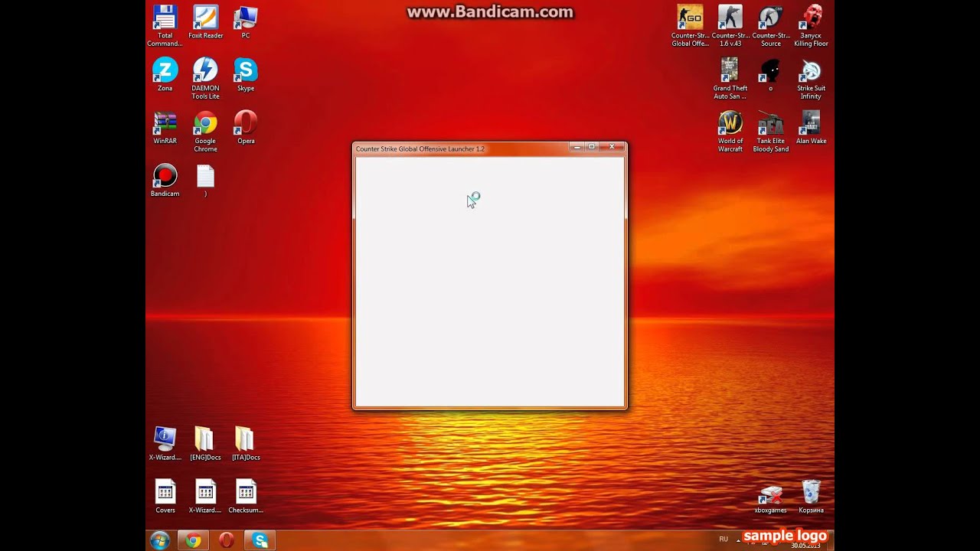Screen dimensions: 980x551
Task: Switch to Chrome in the taskbar
Action: tap(193, 540)
